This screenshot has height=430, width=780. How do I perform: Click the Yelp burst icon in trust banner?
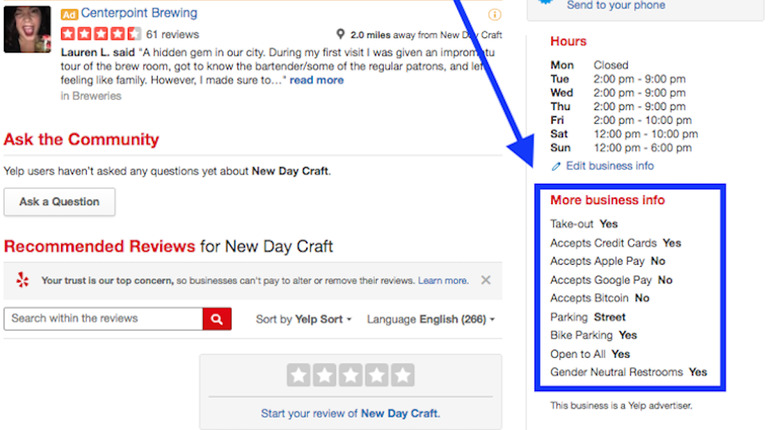click(23, 281)
